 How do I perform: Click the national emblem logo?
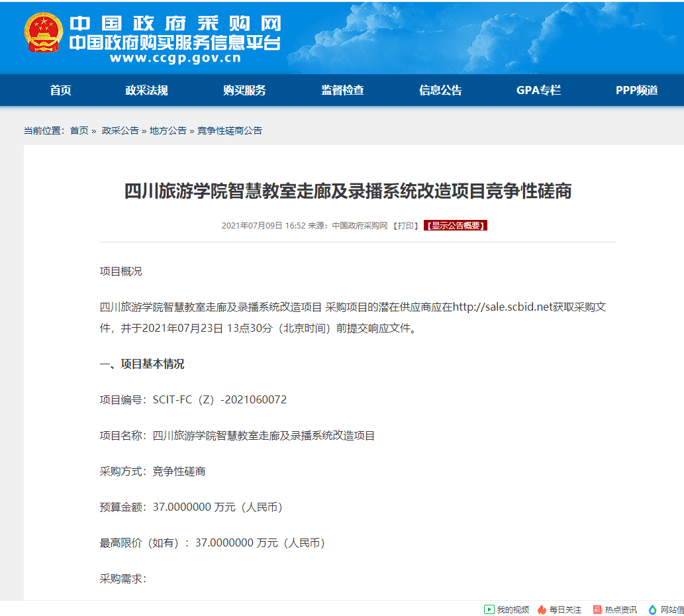[x=43, y=32]
